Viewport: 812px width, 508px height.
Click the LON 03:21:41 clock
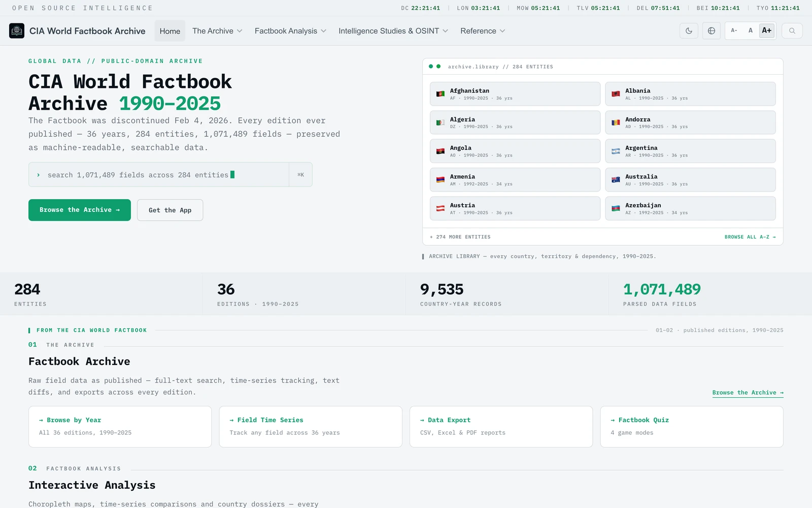(479, 8)
